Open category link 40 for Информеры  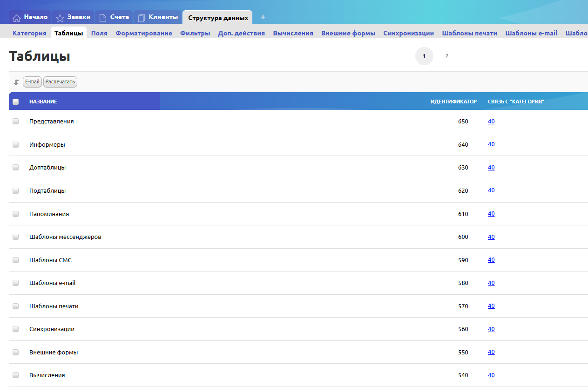pos(491,144)
